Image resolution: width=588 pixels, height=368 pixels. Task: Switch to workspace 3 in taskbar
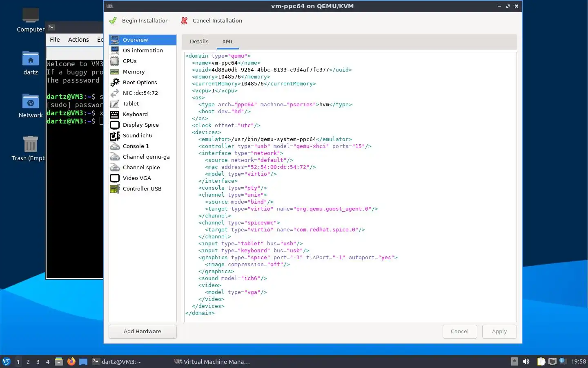[38, 361]
